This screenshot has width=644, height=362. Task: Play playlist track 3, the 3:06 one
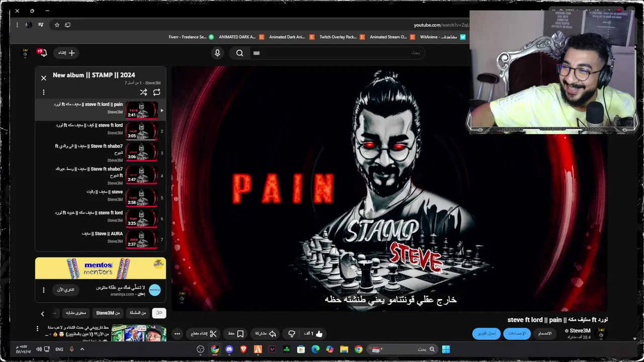[x=100, y=153]
